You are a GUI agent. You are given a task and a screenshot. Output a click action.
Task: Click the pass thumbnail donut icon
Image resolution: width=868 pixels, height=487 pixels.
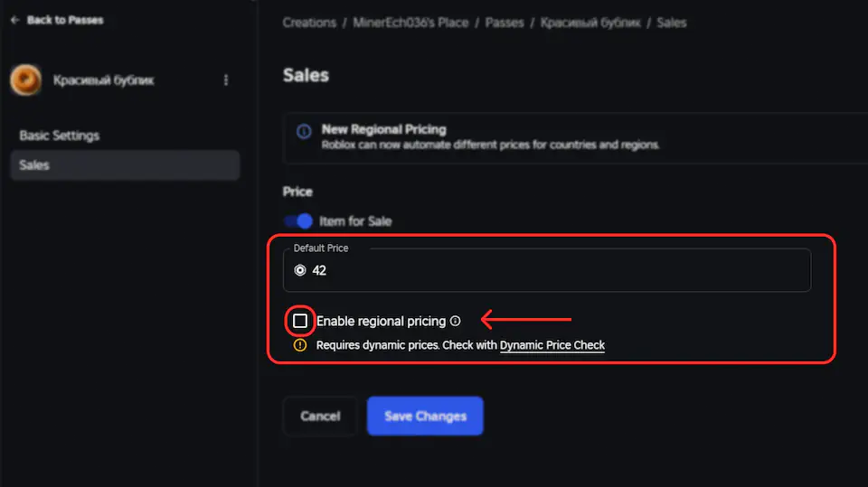click(24, 80)
